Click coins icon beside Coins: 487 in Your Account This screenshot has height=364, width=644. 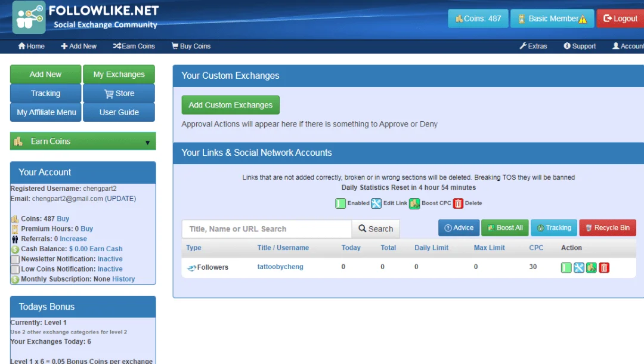[15, 219]
